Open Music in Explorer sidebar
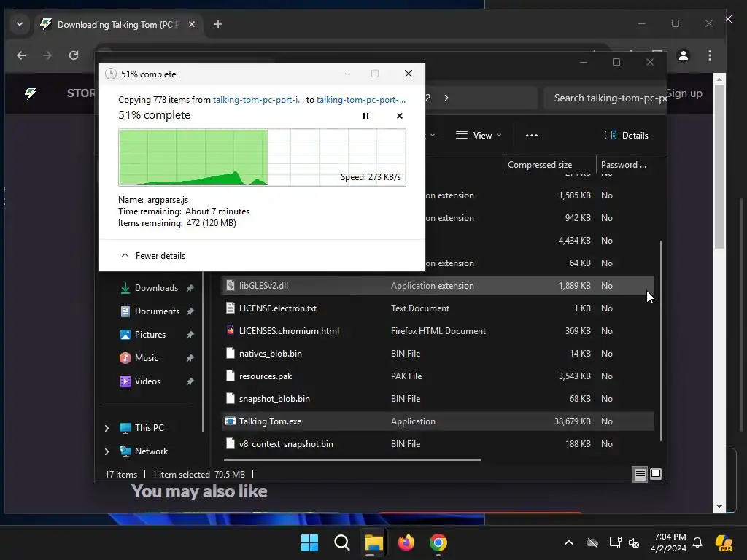 (x=146, y=357)
